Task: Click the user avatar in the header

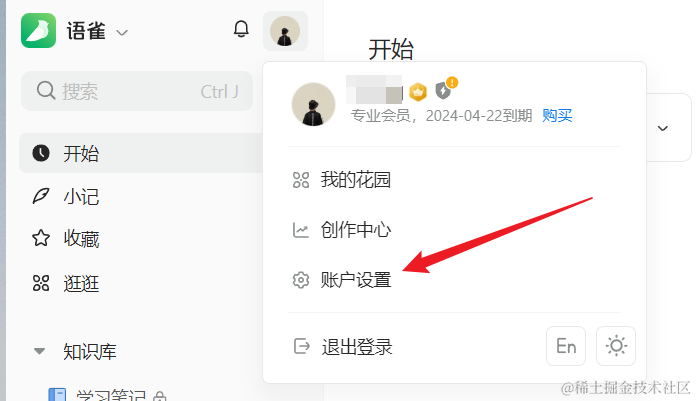Action: pos(285,31)
